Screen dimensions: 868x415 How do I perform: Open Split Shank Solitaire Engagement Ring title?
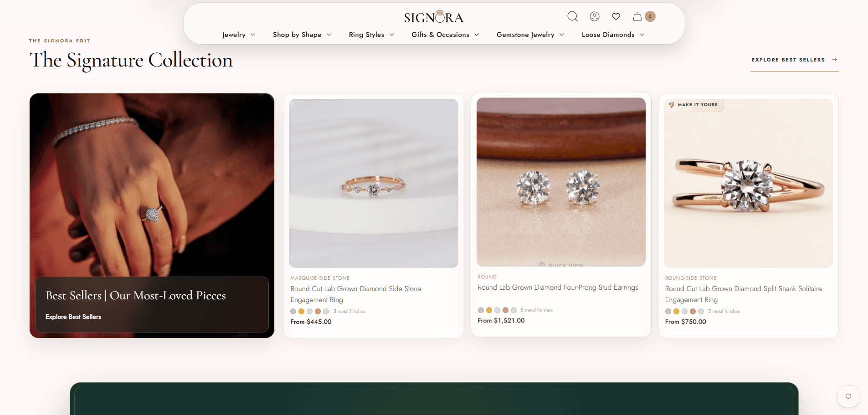coord(743,294)
